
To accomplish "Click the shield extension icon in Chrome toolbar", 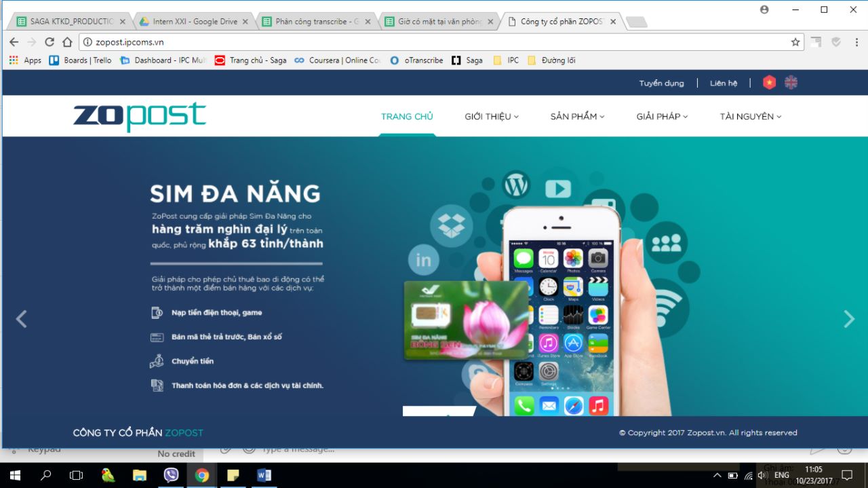I will (836, 42).
